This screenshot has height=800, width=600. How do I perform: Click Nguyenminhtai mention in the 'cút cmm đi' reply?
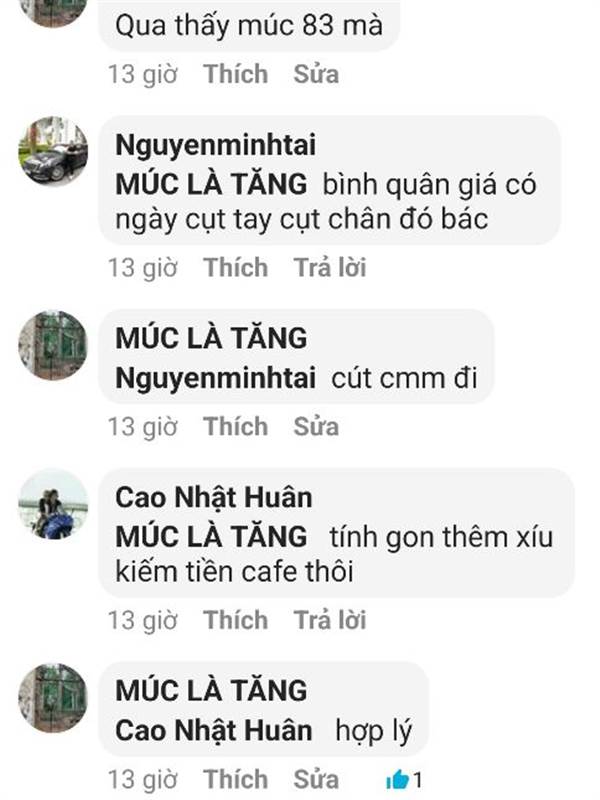[216, 379]
